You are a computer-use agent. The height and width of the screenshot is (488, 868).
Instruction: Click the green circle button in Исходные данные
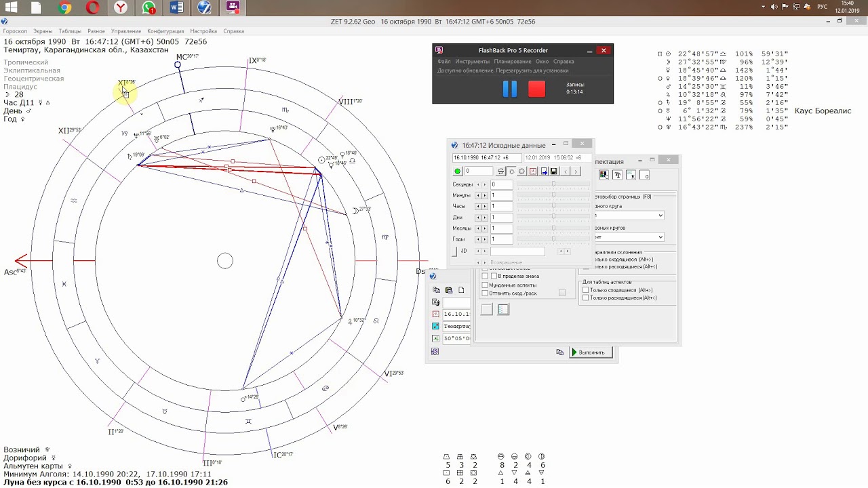coord(458,171)
